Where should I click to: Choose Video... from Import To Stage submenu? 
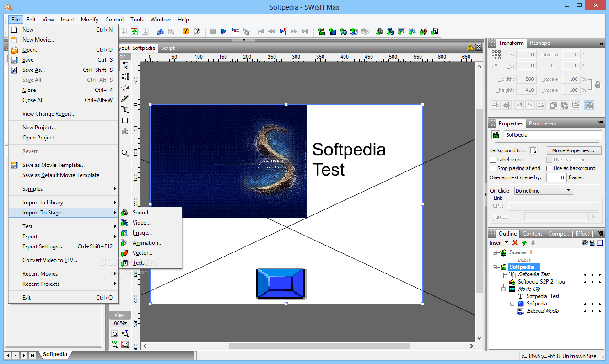click(151, 223)
